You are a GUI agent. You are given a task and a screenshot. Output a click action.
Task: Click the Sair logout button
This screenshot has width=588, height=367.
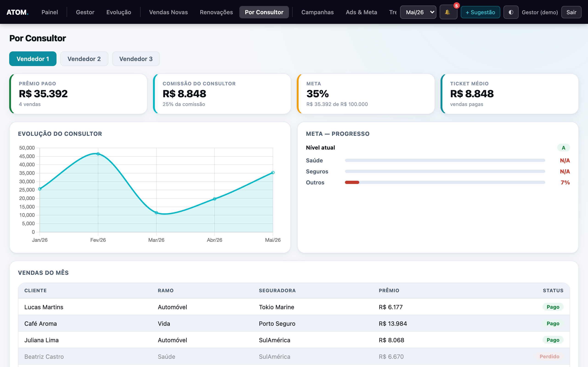coord(571,12)
